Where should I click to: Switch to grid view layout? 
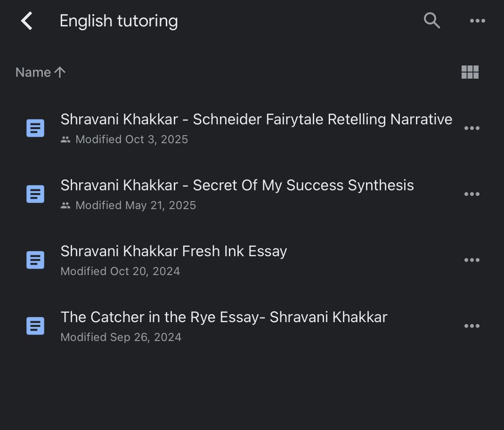click(x=470, y=72)
